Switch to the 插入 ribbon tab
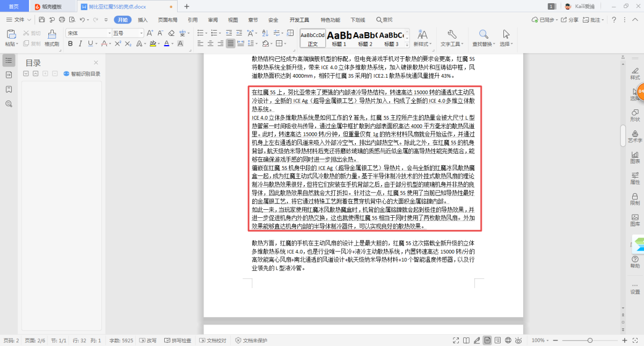The width and height of the screenshot is (644, 346). click(x=143, y=20)
